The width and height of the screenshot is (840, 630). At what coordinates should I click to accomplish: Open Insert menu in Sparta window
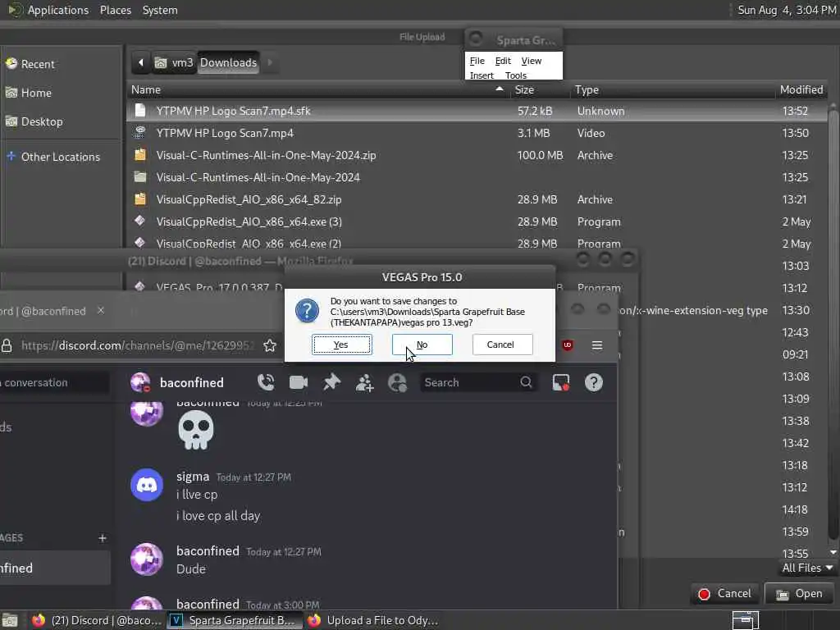tap(481, 75)
